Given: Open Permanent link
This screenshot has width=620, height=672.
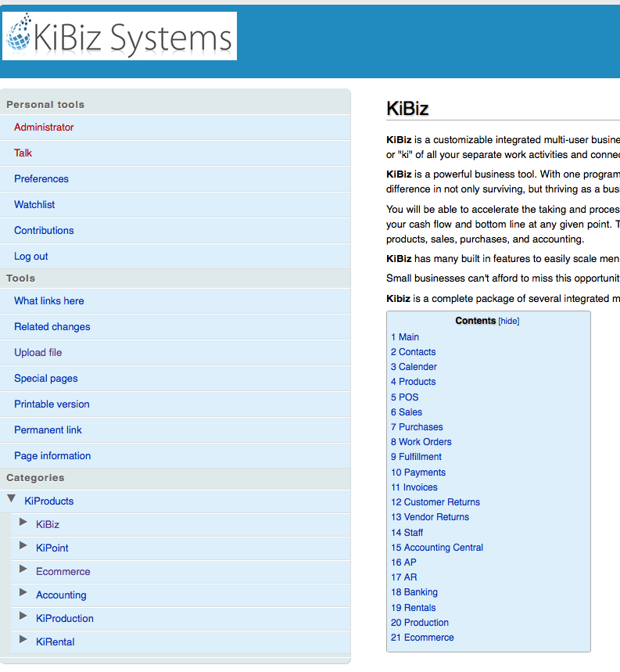Looking at the screenshot, I should pyautogui.click(x=48, y=429).
